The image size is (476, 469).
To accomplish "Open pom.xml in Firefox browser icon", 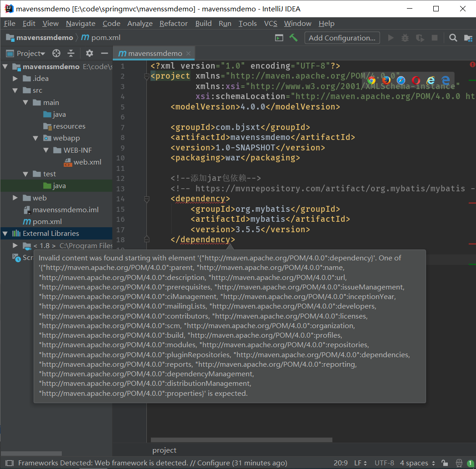I will tap(386, 80).
